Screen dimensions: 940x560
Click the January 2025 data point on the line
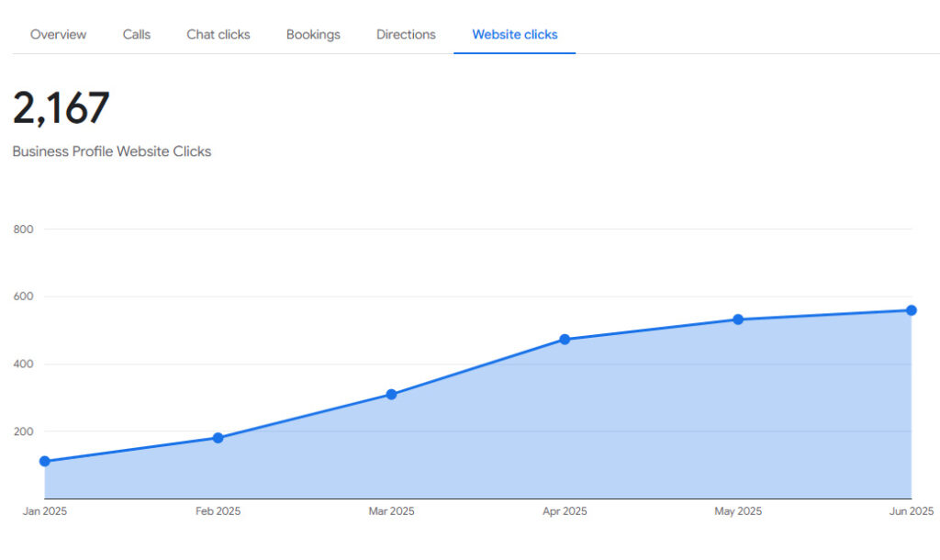click(45, 461)
